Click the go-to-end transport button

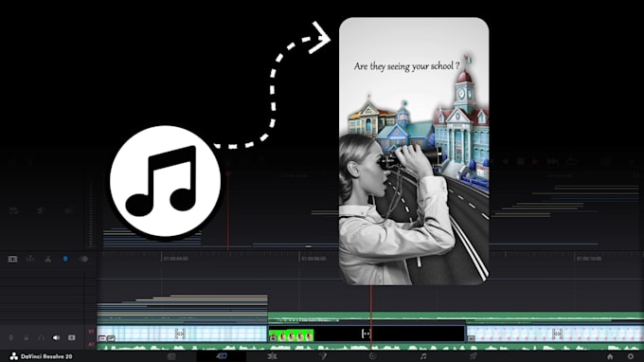553,161
